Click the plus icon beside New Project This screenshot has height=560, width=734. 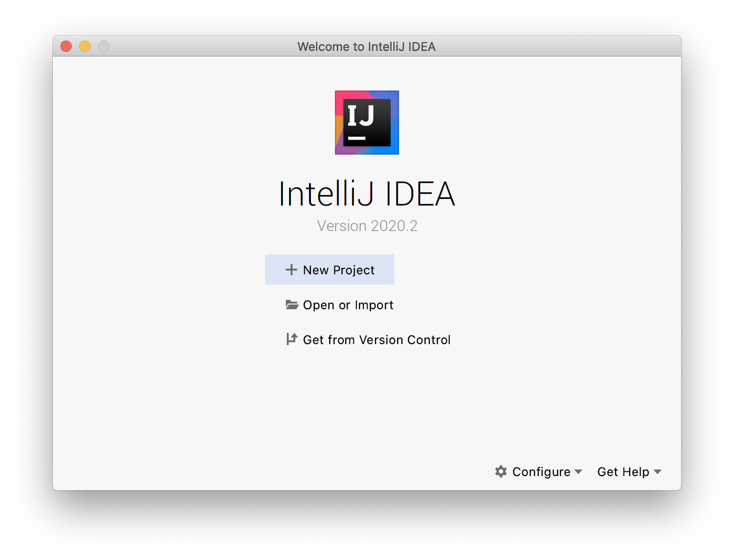click(x=291, y=270)
